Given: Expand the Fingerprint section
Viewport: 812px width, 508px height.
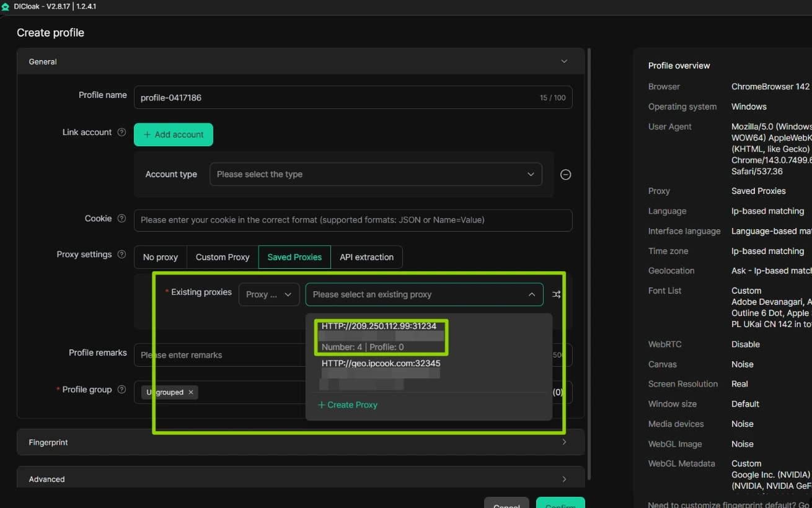Looking at the screenshot, I should click(x=563, y=442).
